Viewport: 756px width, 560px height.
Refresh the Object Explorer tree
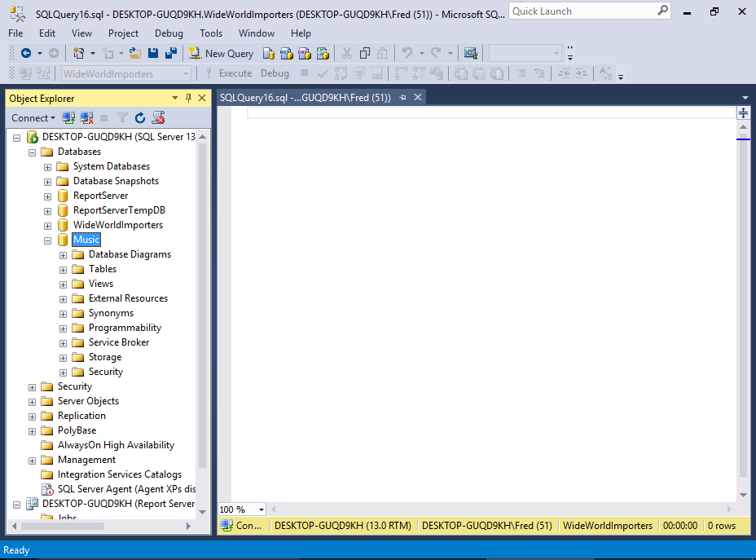tap(140, 118)
